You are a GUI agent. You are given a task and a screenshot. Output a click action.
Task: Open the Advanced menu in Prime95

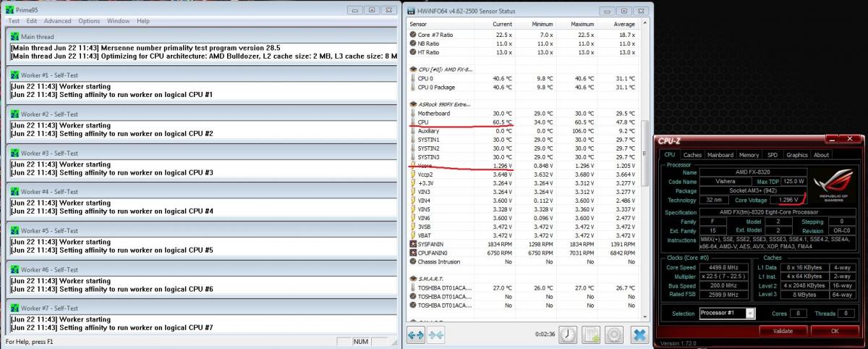pyautogui.click(x=58, y=21)
